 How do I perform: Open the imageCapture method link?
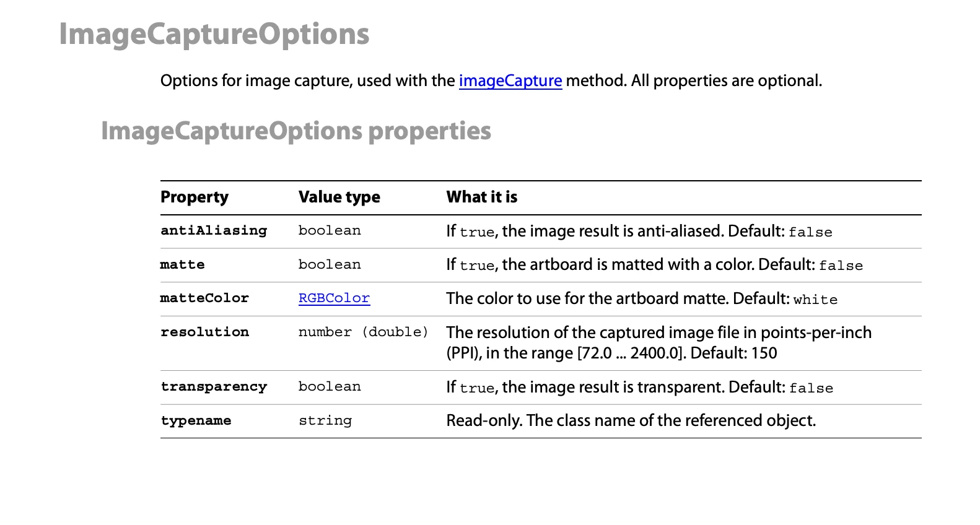point(510,81)
